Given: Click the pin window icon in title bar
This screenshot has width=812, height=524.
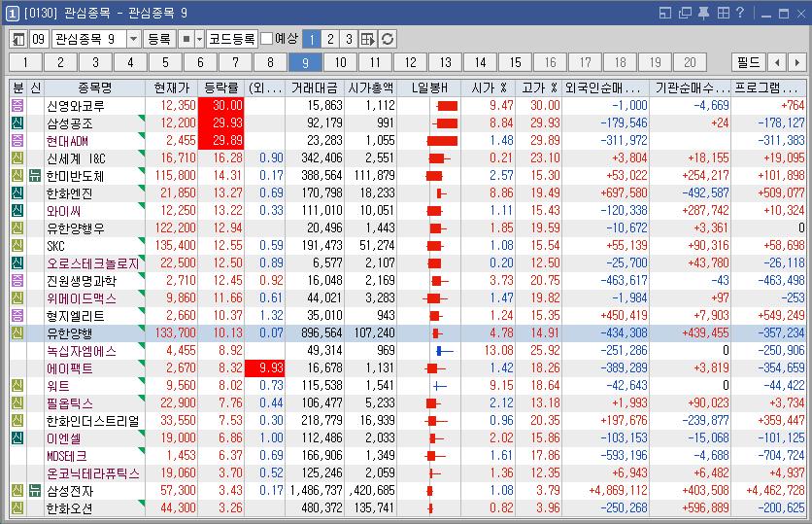Looking at the screenshot, I should (704, 13).
